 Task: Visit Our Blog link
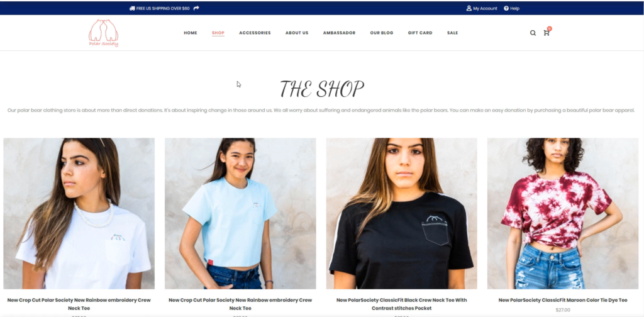click(x=382, y=33)
